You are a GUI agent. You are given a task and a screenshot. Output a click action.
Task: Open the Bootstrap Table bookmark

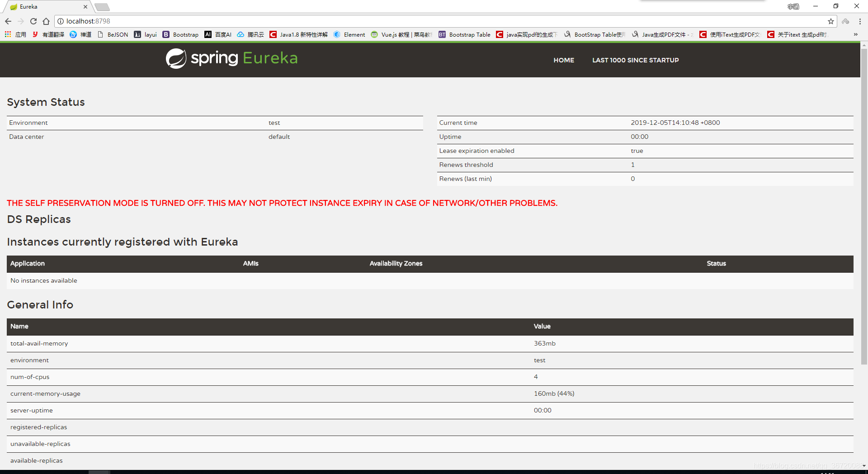[465, 34]
